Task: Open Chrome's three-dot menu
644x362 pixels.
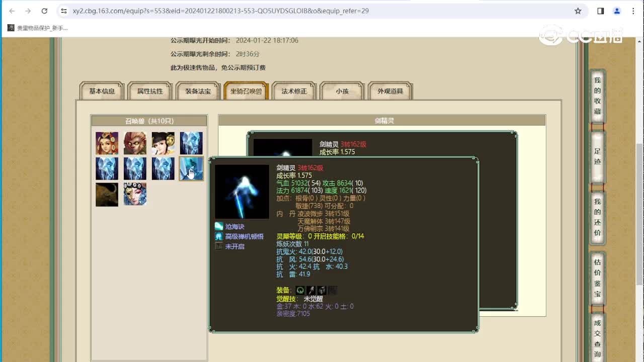Action: point(633,11)
